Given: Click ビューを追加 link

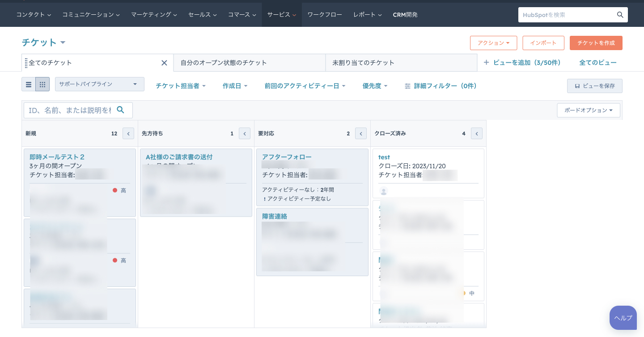Looking at the screenshot, I should [x=522, y=63].
